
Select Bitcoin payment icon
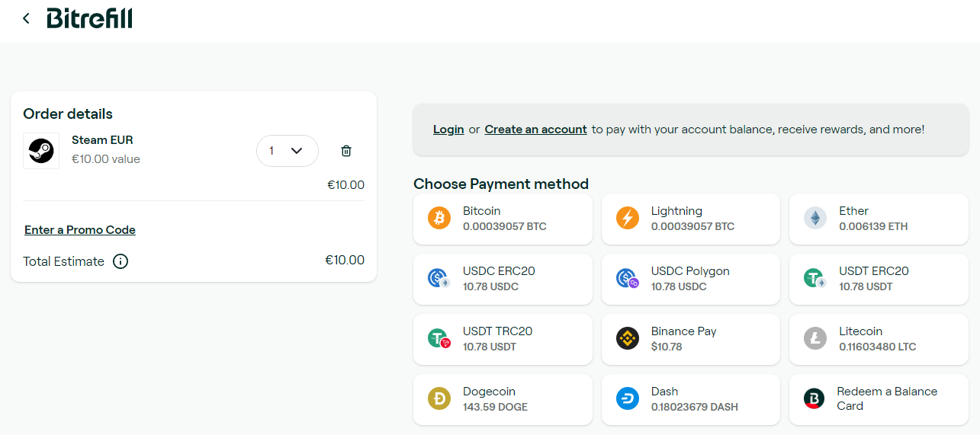439,219
